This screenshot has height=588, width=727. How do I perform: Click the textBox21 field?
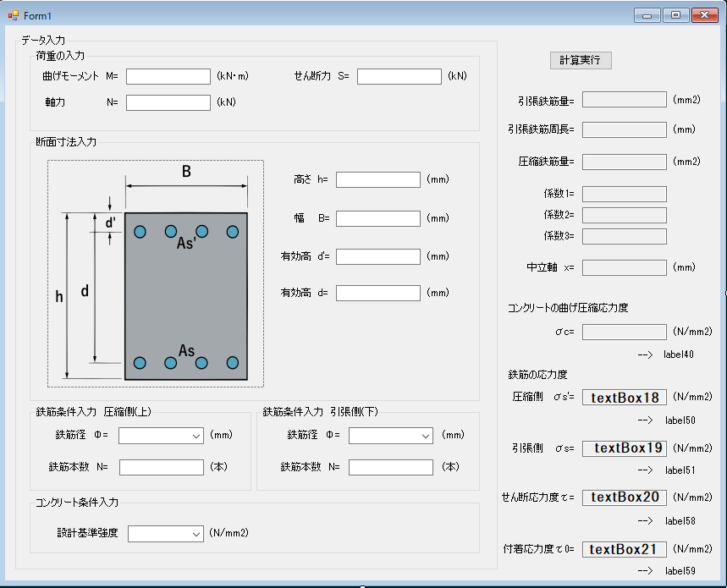pyautogui.click(x=625, y=550)
